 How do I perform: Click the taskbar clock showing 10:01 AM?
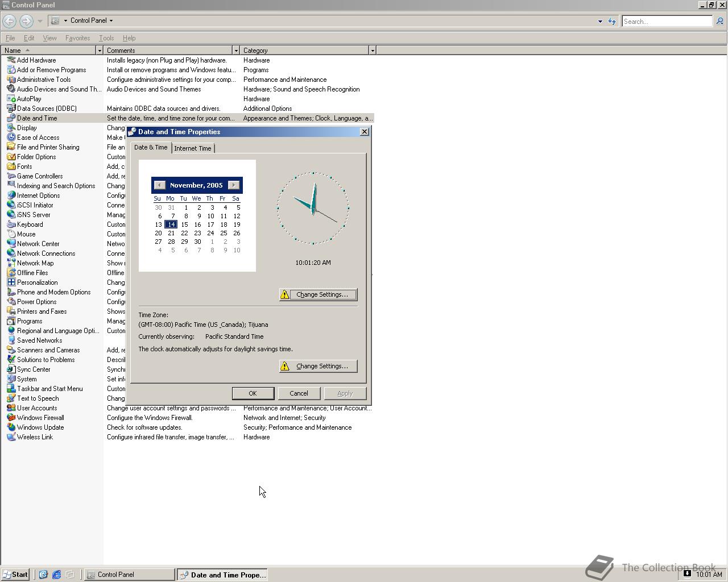click(x=709, y=575)
